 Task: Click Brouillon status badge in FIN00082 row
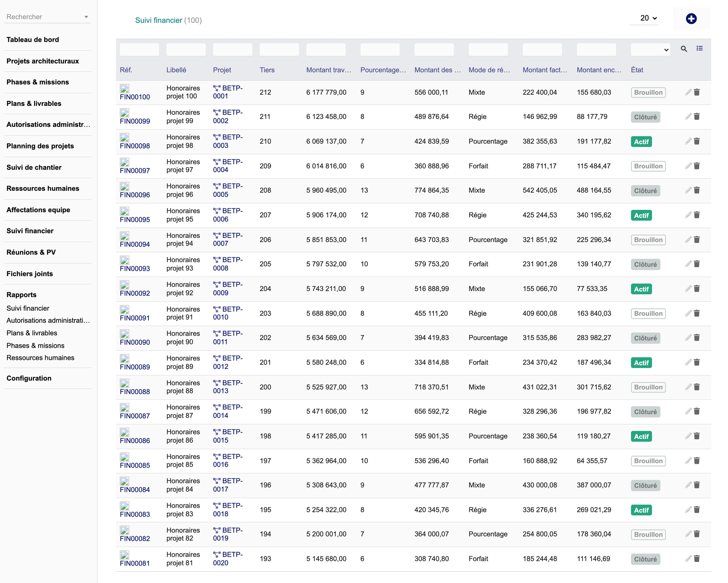click(648, 534)
